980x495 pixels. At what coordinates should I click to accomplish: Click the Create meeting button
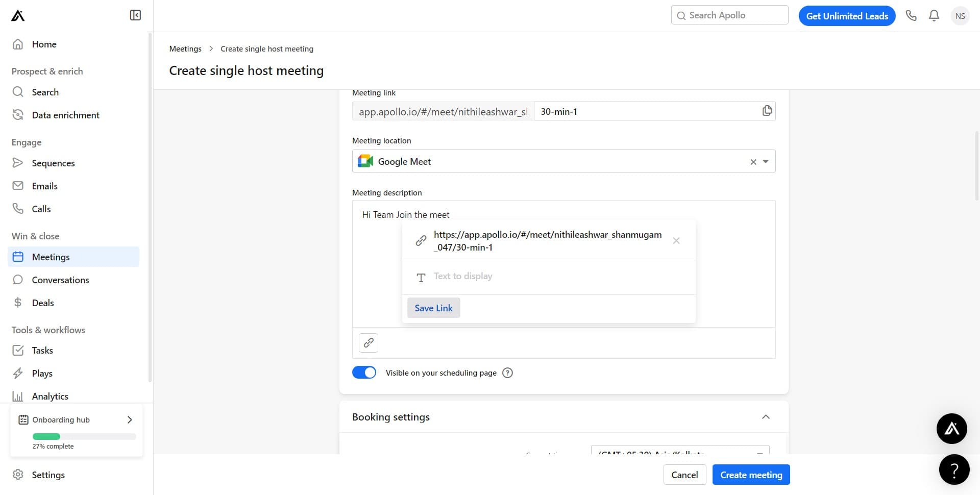click(751, 475)
